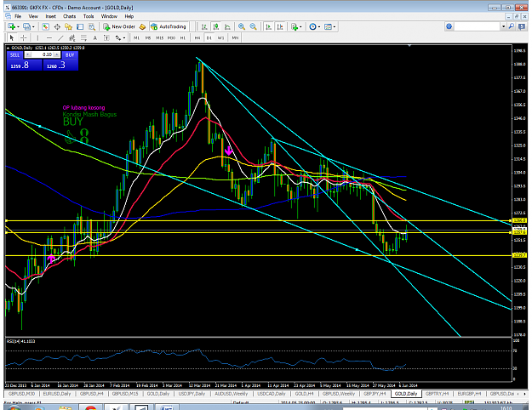The height and width of the screenshot is (410, 532).
Task: Select the trendline drawing tool
Action: pyautogui.click(x=60, y=37)
